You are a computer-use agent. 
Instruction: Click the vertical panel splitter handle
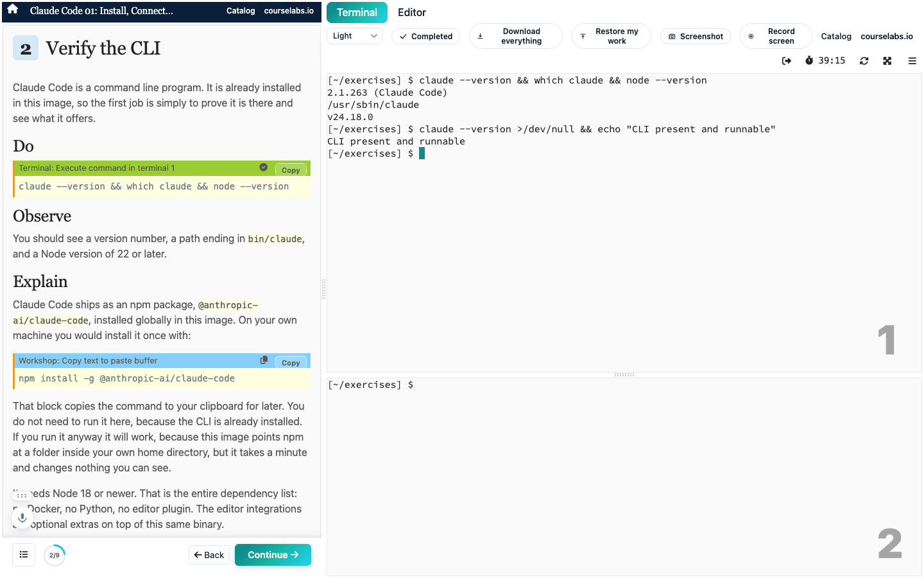(323, 289)
